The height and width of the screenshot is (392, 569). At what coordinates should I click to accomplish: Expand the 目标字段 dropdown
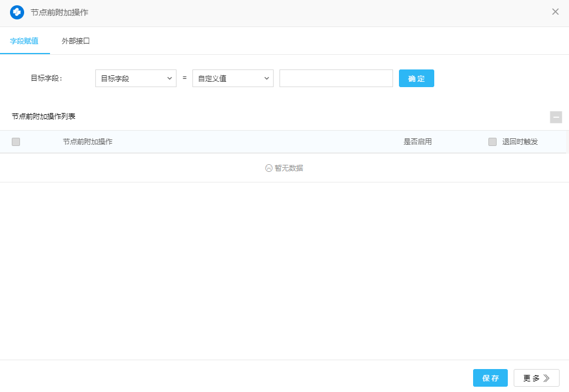pyautogui.click(x=135, y=78)
